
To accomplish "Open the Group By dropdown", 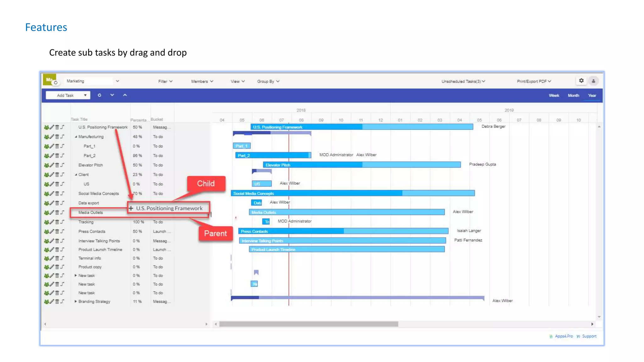I will click(268, 81).
